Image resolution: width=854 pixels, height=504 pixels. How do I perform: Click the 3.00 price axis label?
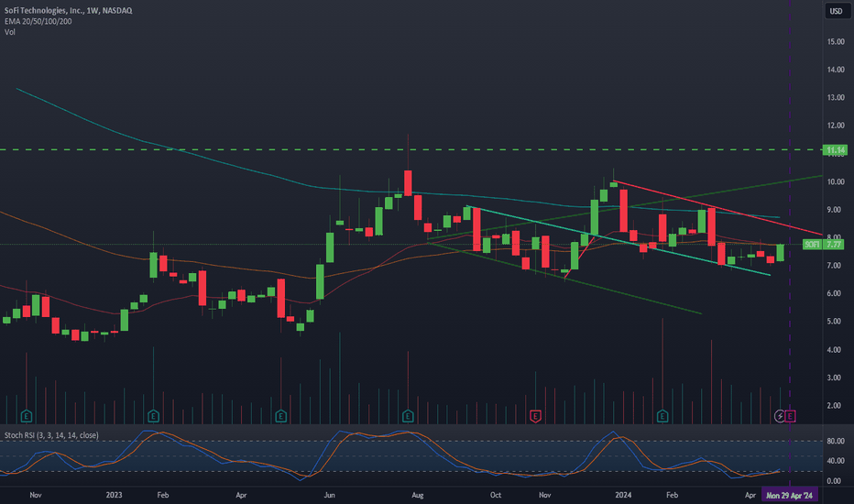pyautogui.click(x=834, y=378)
